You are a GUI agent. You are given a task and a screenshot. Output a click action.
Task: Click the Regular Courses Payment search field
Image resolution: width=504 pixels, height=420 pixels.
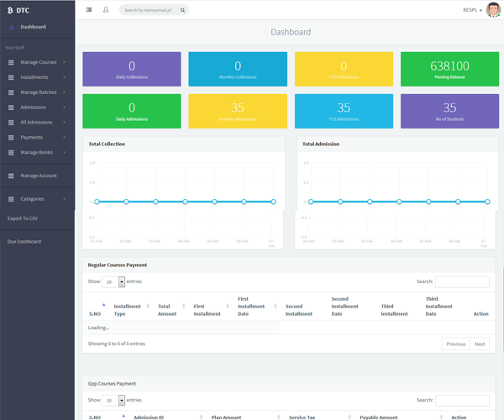pyautogui.click(x=462, y=282)
